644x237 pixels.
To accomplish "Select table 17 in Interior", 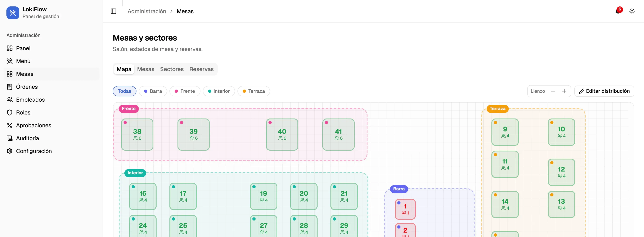I will click(183, 196).
